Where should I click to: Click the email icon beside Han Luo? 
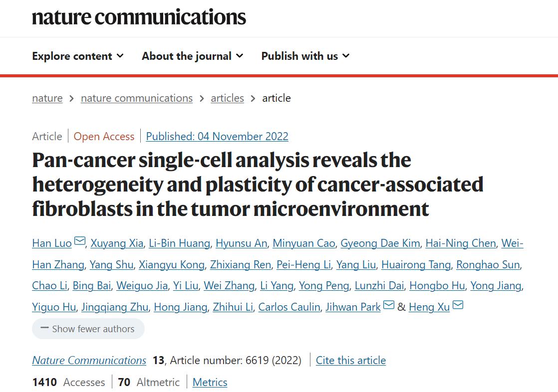coord(80,242)
